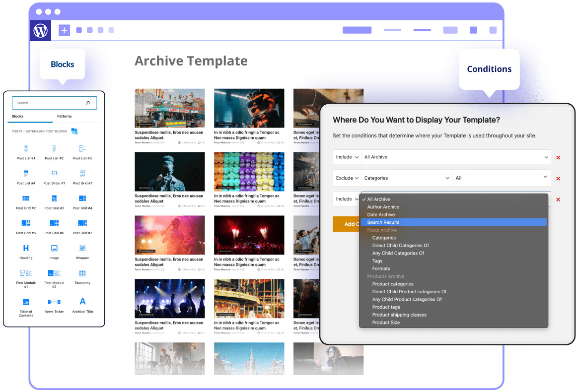Viewport: 578px width, 392px height.
Task: Choose Product shipping classes option
Action: tap(453, 315)
